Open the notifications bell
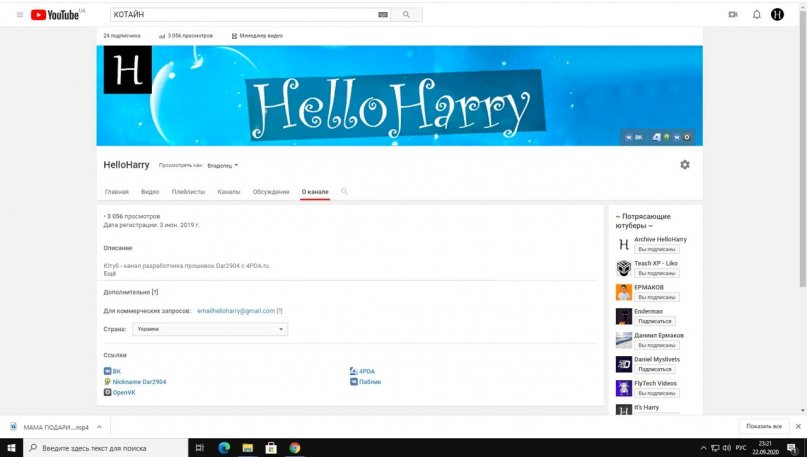The image size is (807, 457). click(757, 14)
